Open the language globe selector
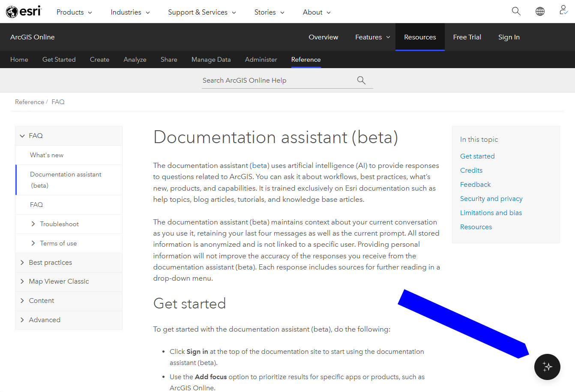Screen dimensions: 575x392 pyautogui.click(x=540, y=11)
